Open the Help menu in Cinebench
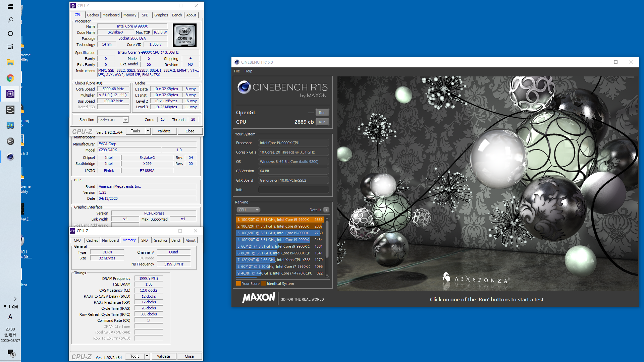Viewport: 644px width, 362px height. coord(248,71)
